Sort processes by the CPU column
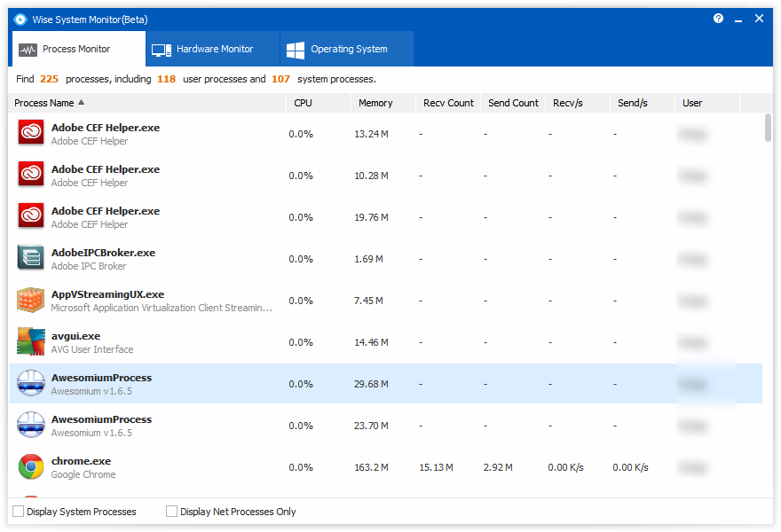The image size is (781, 532). coord(303,103)
